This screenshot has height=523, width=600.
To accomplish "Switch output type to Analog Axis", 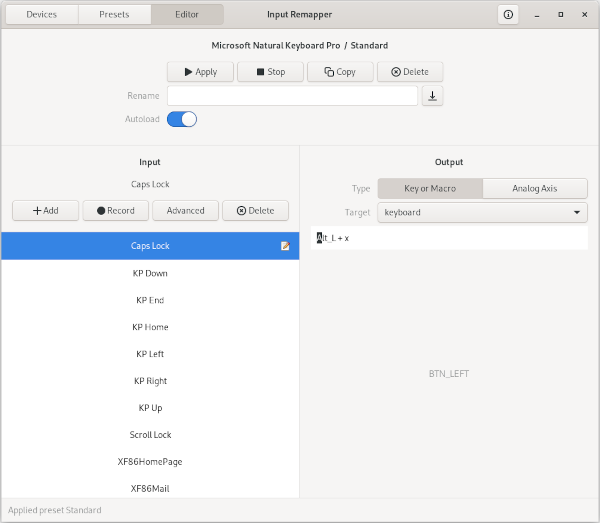I will click(534, 188).
